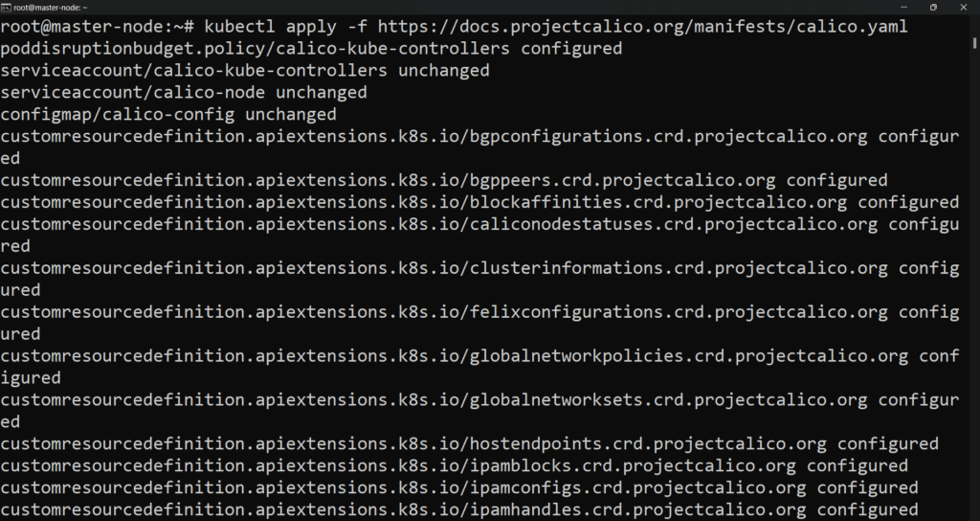The width and height of the screenshot is (980, 521).
Task: Click the serviceaccount/calico-node unchanged line
Action: tap(184, 92)
